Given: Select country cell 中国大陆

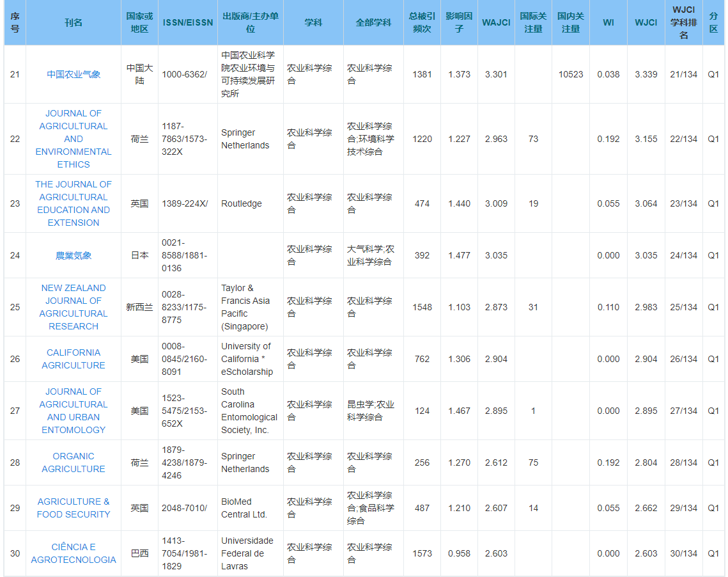Looking at the screenshot, I should (x=139, y=74).
